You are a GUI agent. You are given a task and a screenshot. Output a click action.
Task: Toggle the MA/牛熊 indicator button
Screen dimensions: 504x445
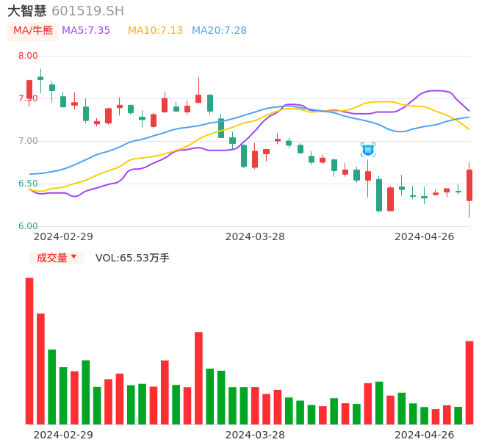[33, 31]
